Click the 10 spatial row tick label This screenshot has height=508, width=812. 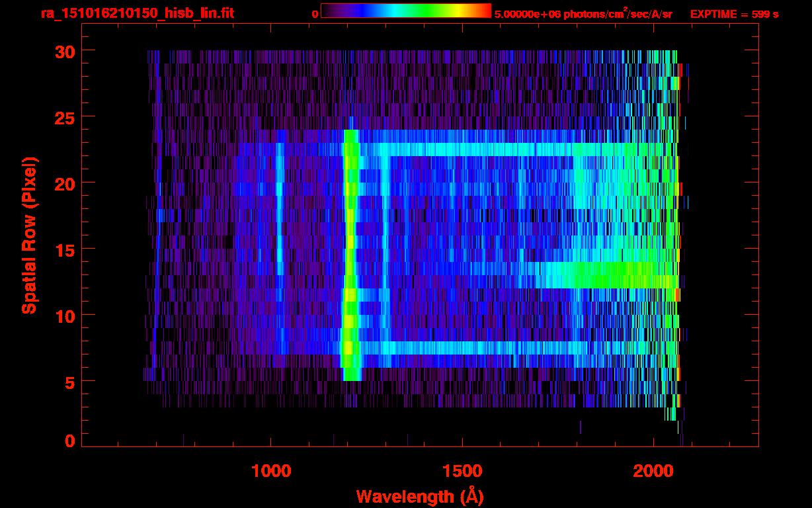pyautogui.click(x=65, y=316)
